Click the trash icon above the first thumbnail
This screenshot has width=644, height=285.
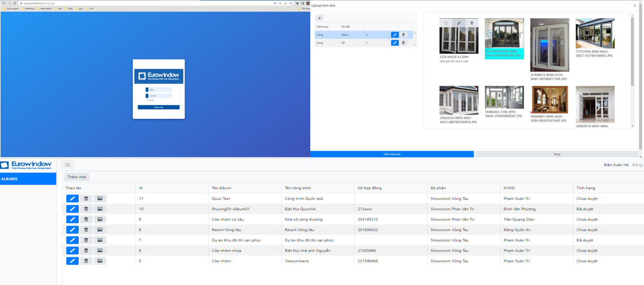click(472, 23)
